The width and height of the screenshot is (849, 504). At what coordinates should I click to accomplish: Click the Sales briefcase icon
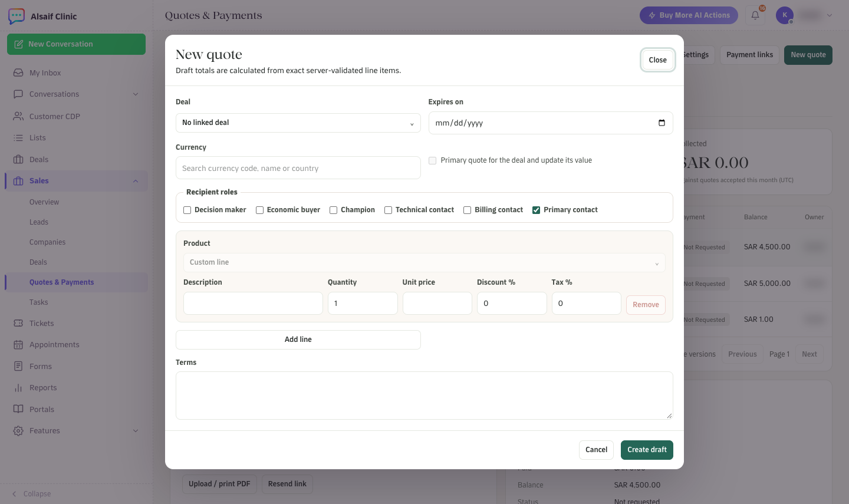pyautogui.click(x=18, y=181)
